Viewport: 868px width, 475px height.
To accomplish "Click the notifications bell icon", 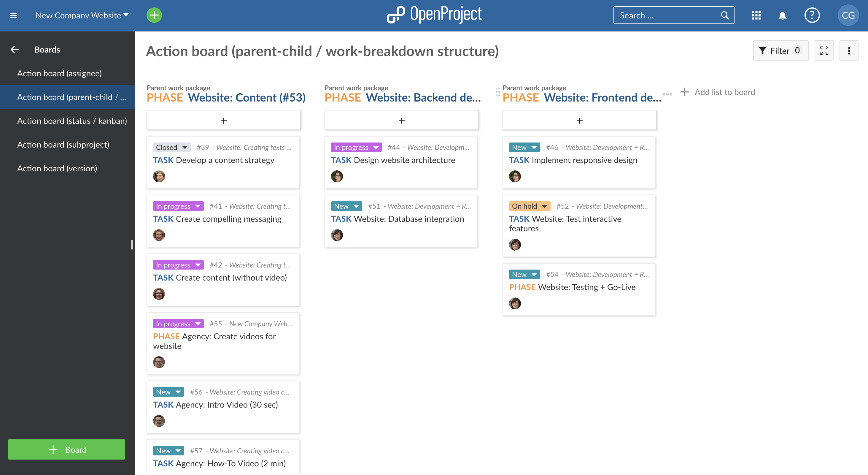I will tap(783, 15).
